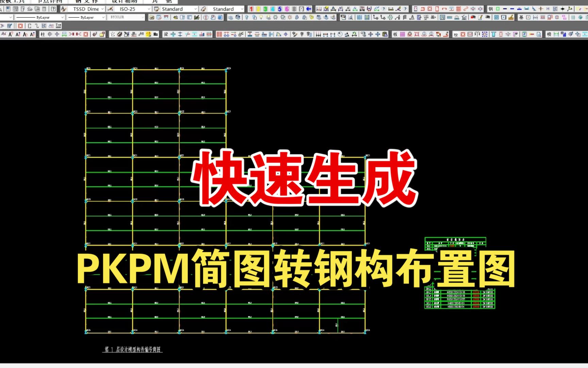Click the drawing title 第1层设计模型构件编号简图
Image resolution: width=588 pixels, height=368 pixels.
(x=132, y=349)
